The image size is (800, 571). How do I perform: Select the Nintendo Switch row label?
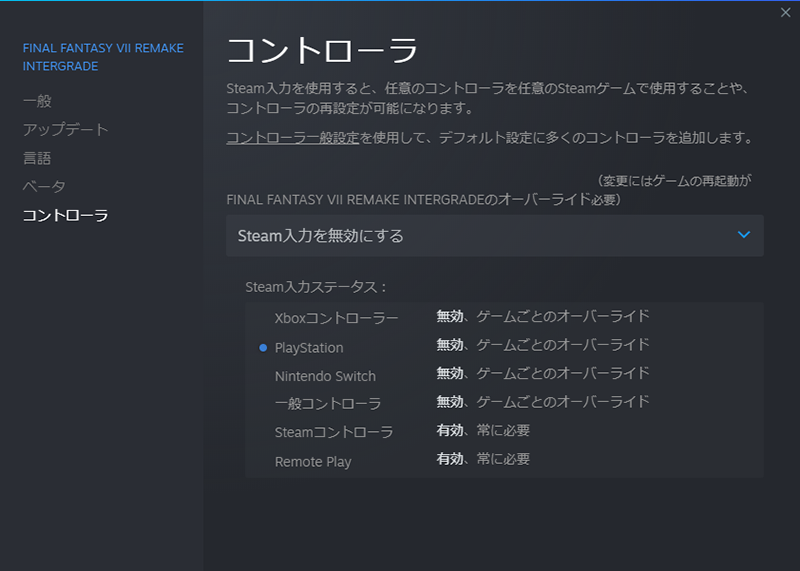pos(325,376)
